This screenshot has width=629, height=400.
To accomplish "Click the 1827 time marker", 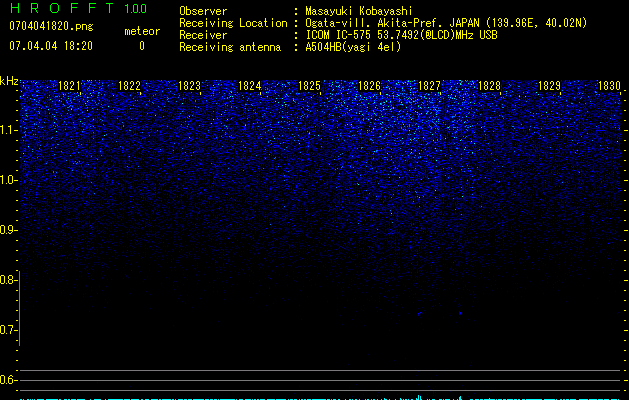I will pyautogui.click(x=429, y=86).
